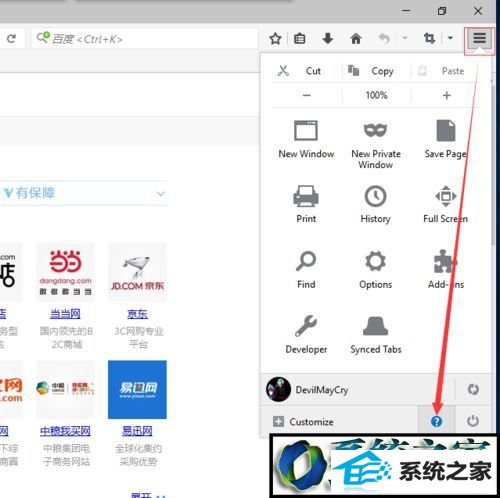The height and width of the screenshot is (498, 500).
Task: Open Add-ons manager
Action: (446, 269)
